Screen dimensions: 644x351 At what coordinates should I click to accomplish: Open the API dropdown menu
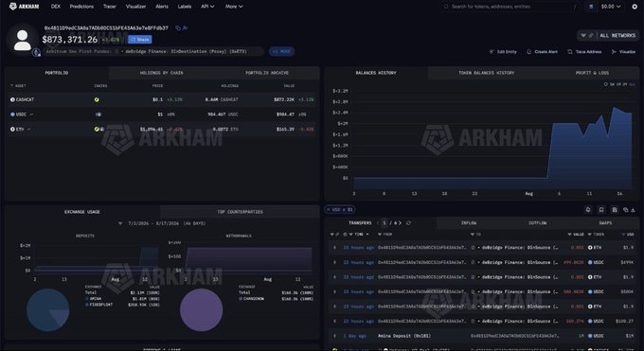(207, 7)
